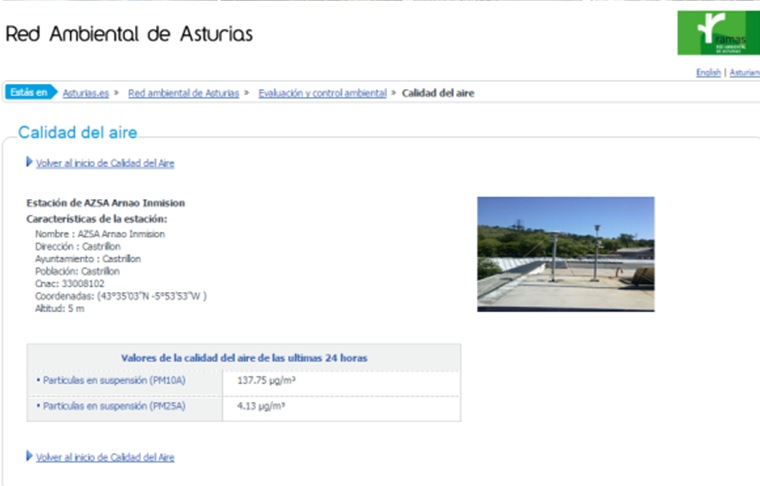This screenshot has height=486, width=760.
Task: Click the air quality last 24 hours table header
Action: click(x=243, y=357)
